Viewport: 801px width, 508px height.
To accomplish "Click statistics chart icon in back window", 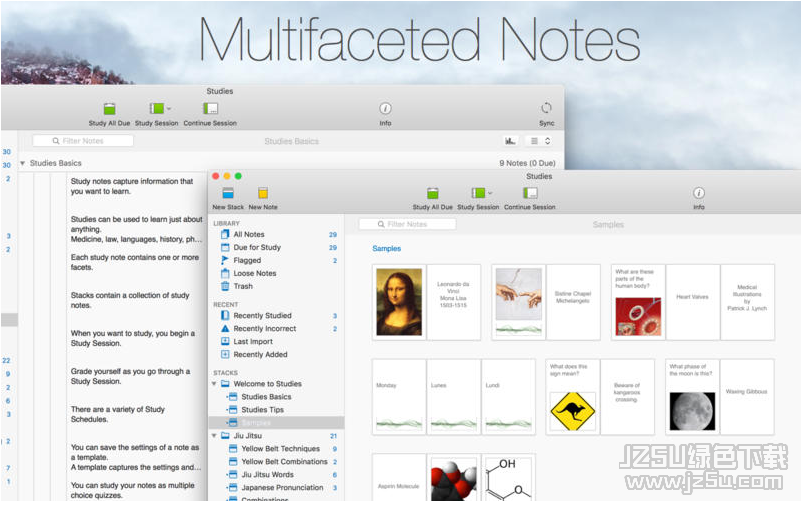I will 510,141.
